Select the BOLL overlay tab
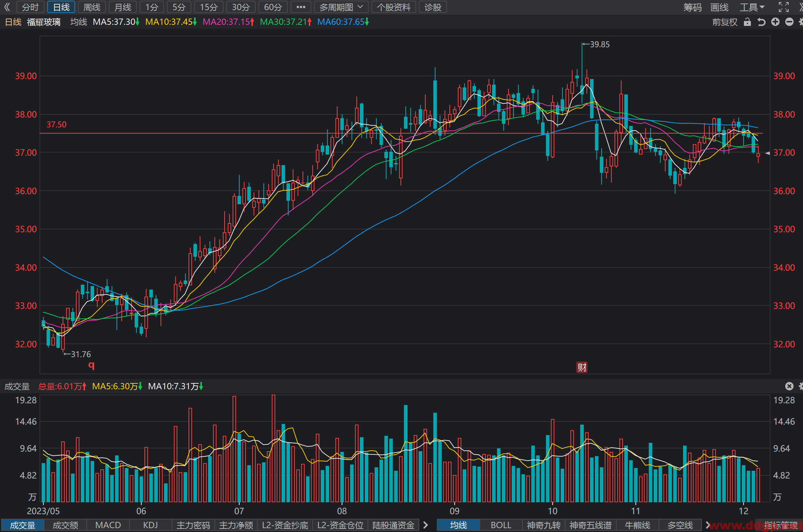 501,525
